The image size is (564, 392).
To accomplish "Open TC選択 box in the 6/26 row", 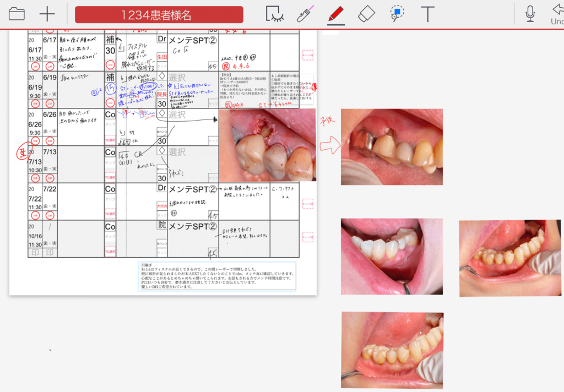I will coord(110,140).
